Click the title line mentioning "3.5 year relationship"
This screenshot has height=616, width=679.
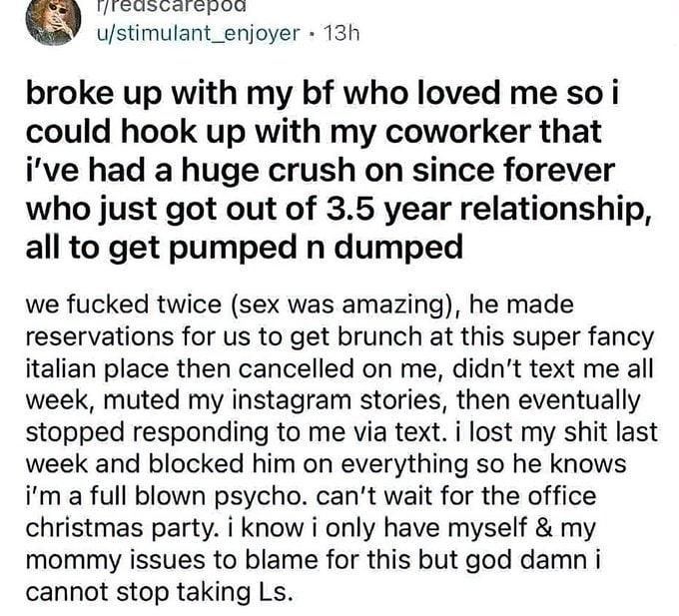point(339,210)
